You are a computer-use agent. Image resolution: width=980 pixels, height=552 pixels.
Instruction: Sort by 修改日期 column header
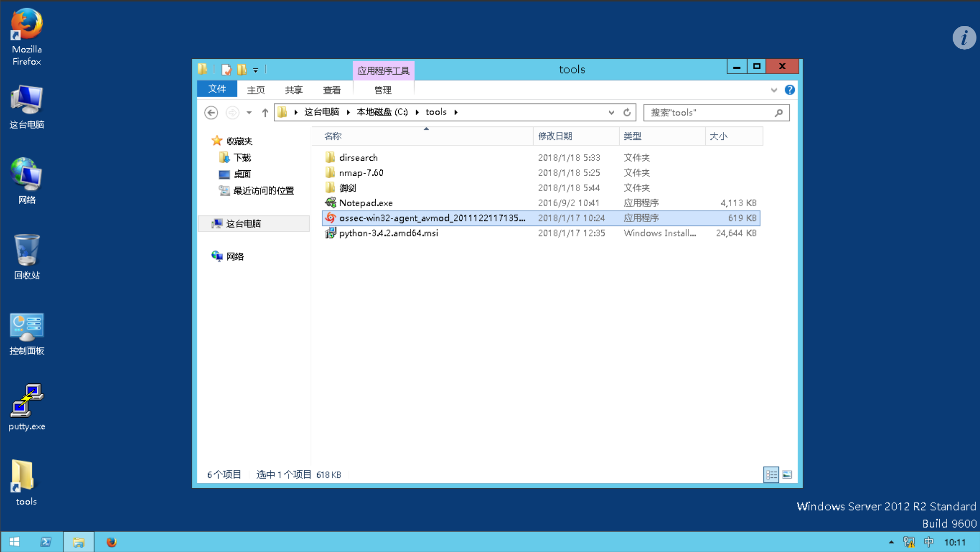pyautogui.click(x=555, y=136)
